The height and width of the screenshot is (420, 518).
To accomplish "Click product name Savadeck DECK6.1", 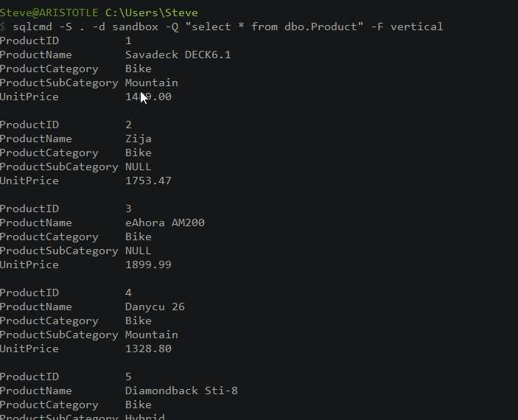I will tap(178, 55).
